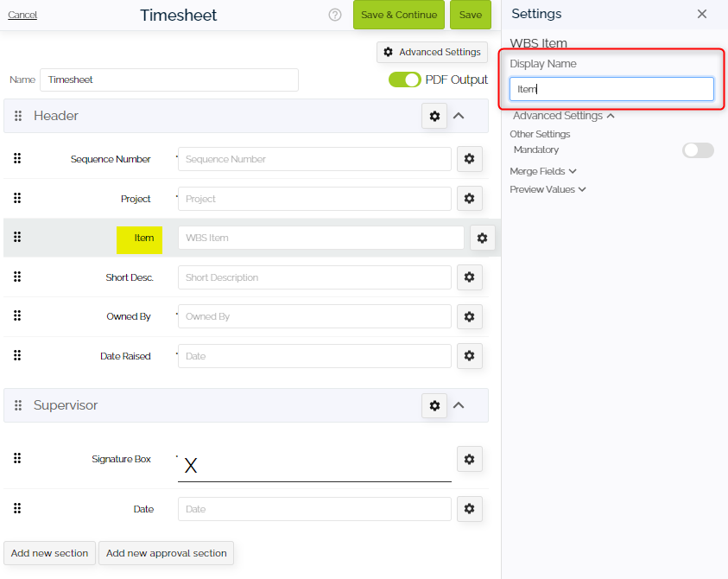Open settings gear for Header section
728x579 pixels.
click(434, 116)
